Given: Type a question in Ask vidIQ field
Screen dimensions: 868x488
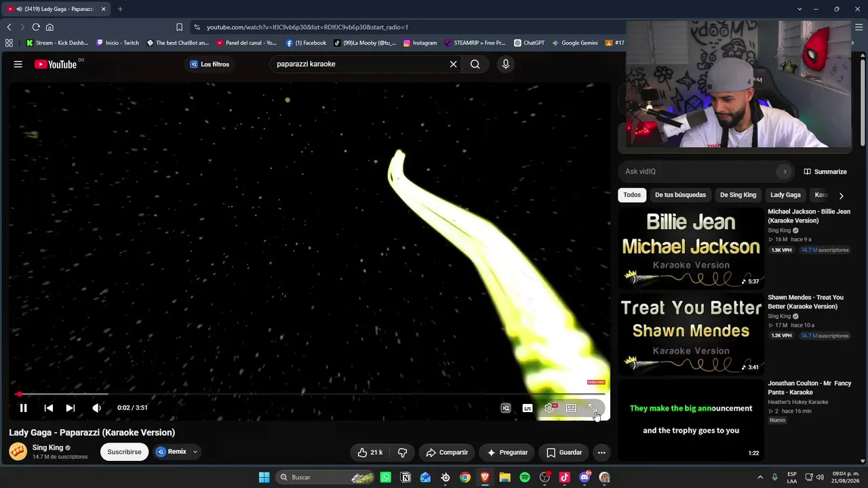Looking at the screenshot, I should (698, 171).
